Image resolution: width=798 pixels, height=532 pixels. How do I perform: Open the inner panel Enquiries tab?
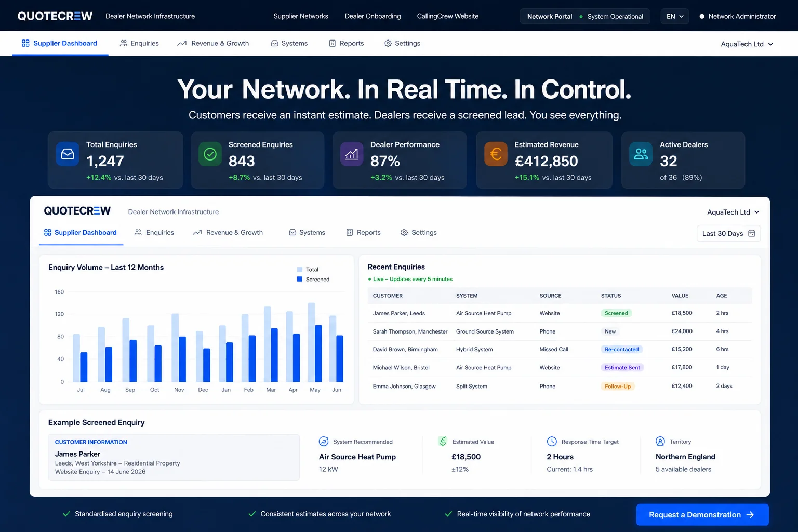click(154, 232)
